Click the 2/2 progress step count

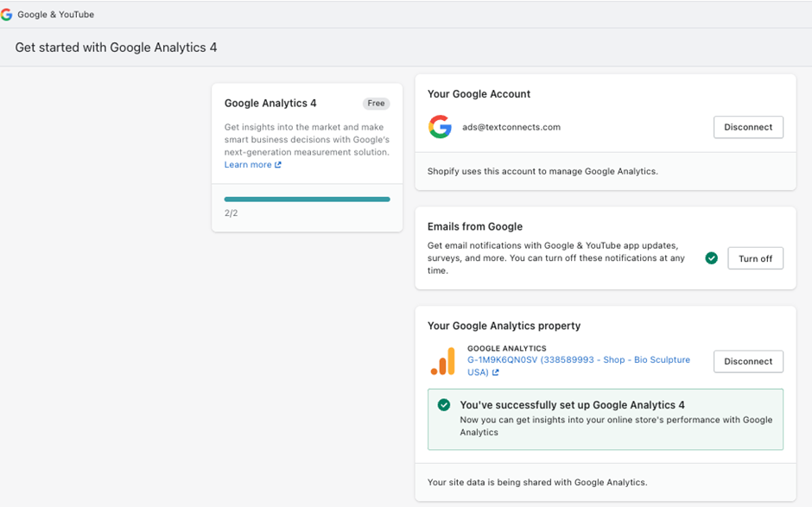(231, 212)
